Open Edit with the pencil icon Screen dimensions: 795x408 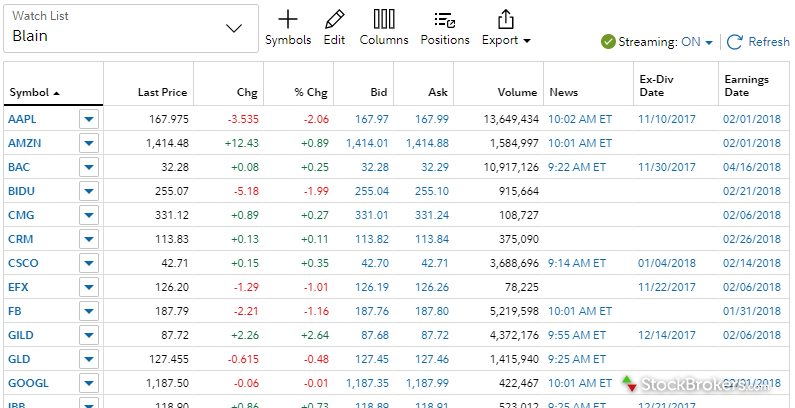point(334,20)
